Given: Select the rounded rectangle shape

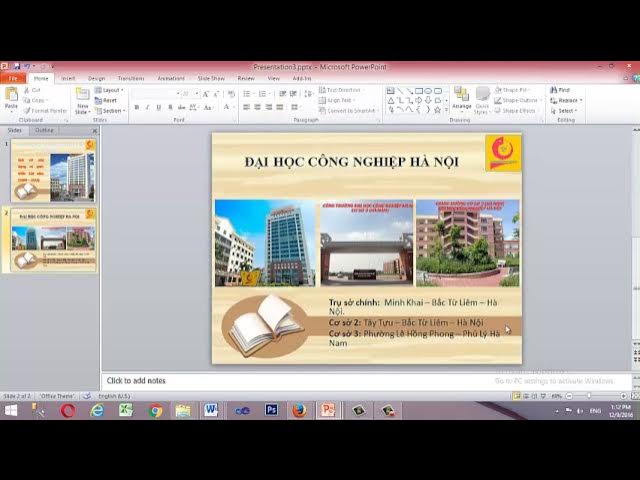Looking at the screenshot, I should (x=438, y=91).
